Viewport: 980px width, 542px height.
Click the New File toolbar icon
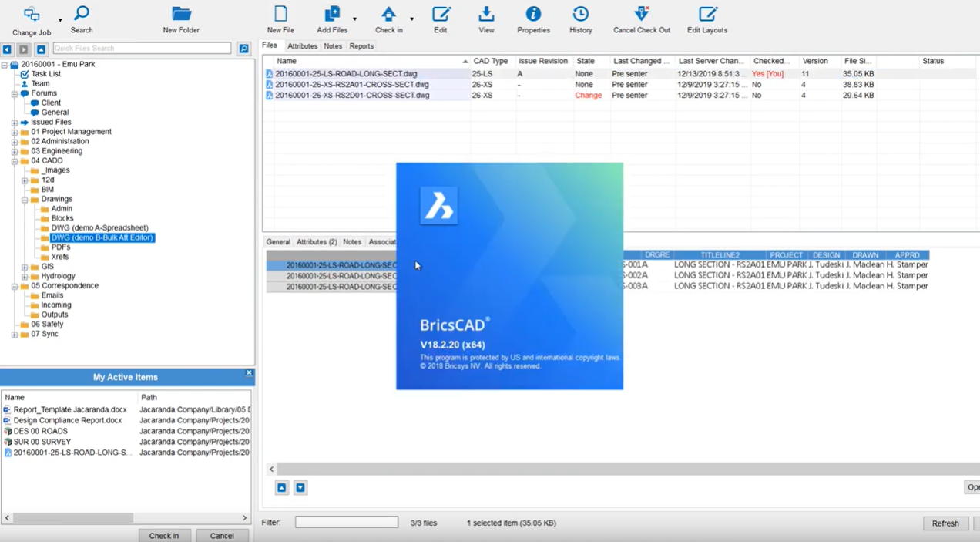(x=280, y=14)
